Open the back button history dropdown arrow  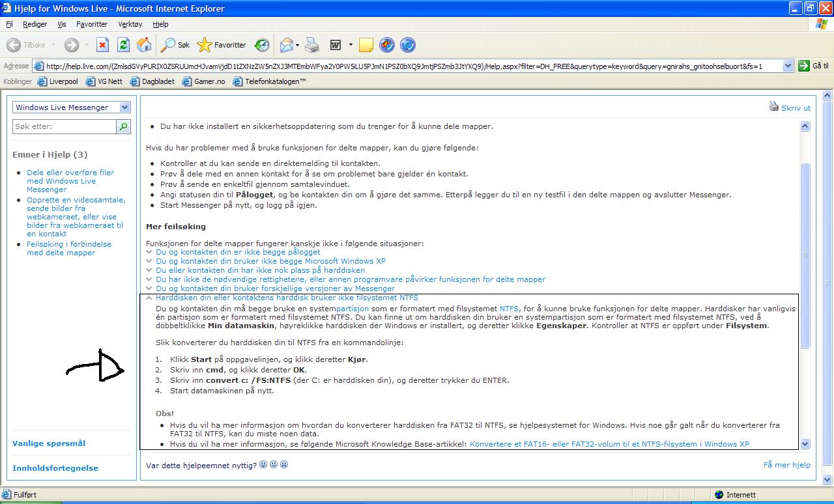53,45
